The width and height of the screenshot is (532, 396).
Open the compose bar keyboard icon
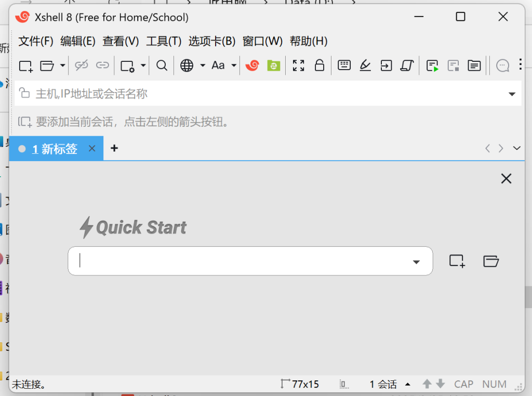(x=344, y=65)
